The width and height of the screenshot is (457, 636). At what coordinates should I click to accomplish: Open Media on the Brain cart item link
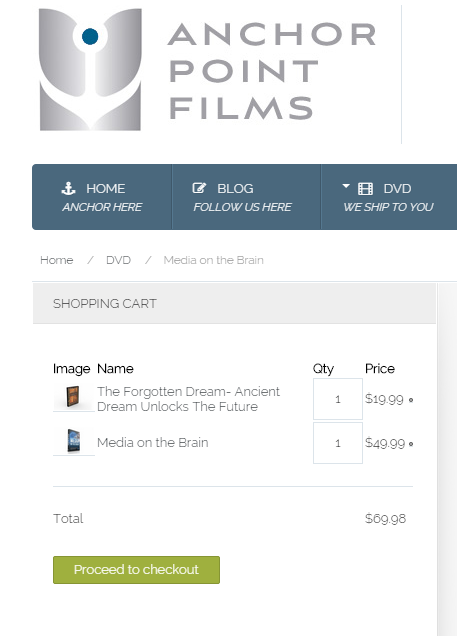[x=153, y=443]
